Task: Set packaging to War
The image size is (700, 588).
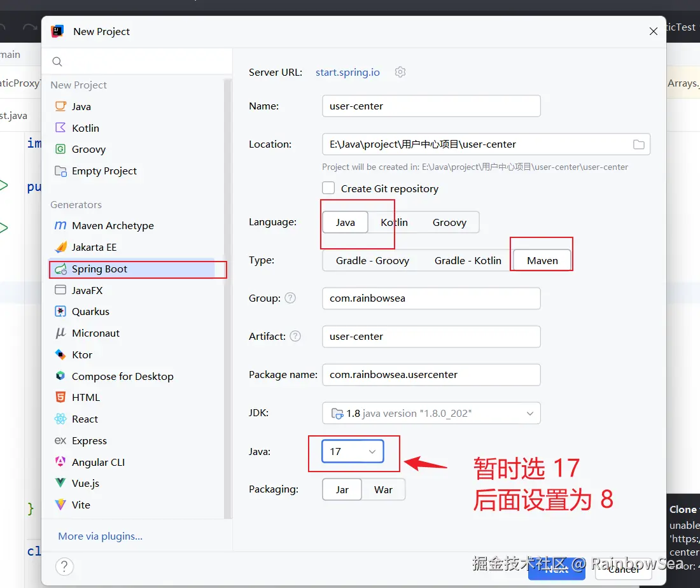Action: pos(384,490)
